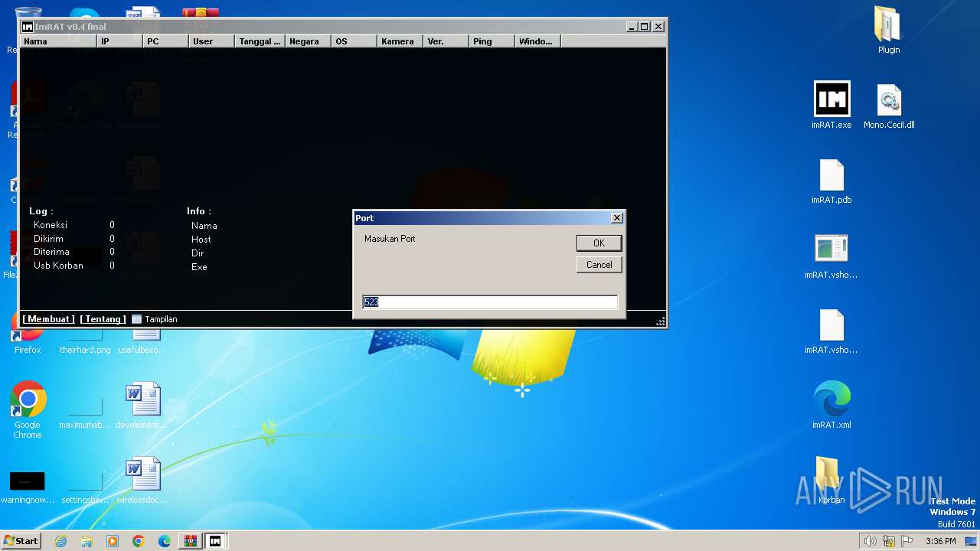Select the first imRAT.vsho... file with window icon

[x=831, y=256]
